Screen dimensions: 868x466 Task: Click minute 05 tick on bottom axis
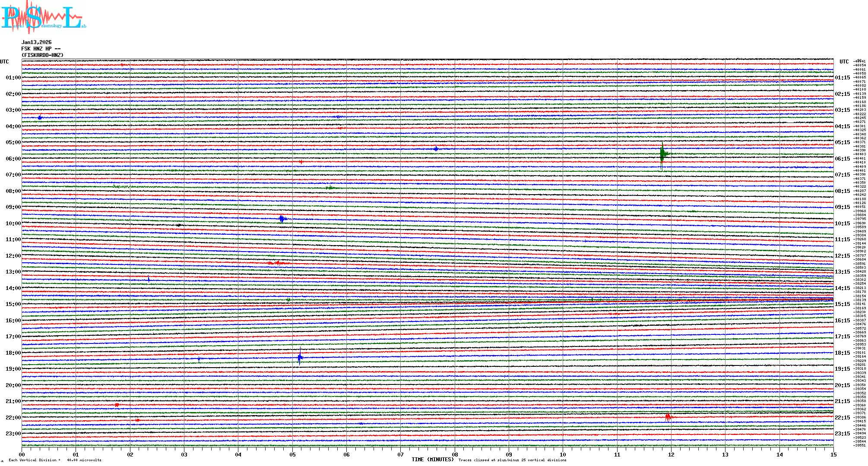(292, 454)
